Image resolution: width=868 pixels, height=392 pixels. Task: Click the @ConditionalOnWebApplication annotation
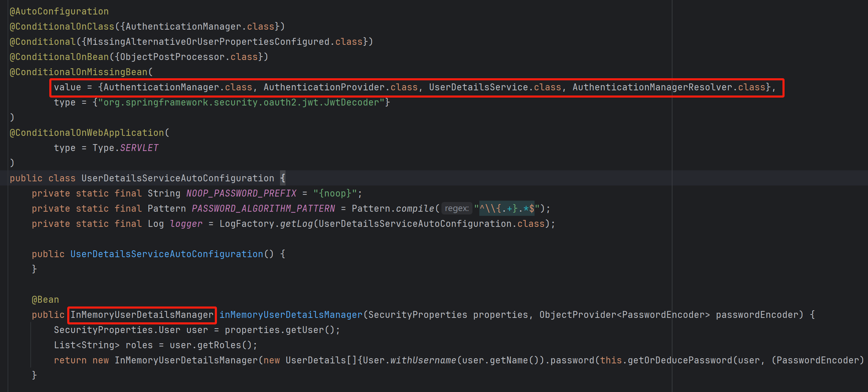coord(87,133)
